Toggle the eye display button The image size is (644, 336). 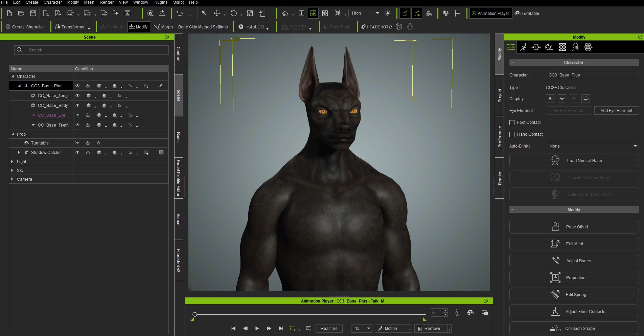550,99
